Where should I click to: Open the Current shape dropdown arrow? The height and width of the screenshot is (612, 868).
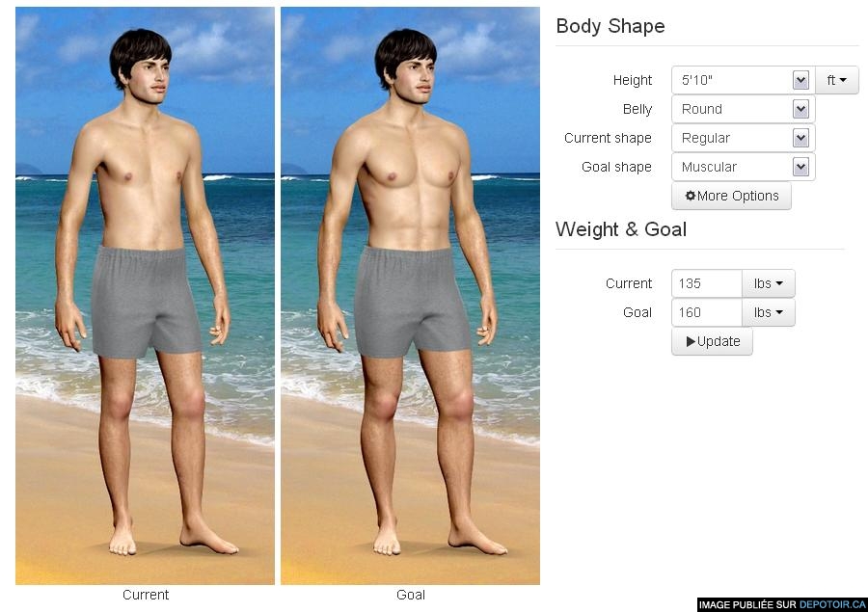point(800,138)
